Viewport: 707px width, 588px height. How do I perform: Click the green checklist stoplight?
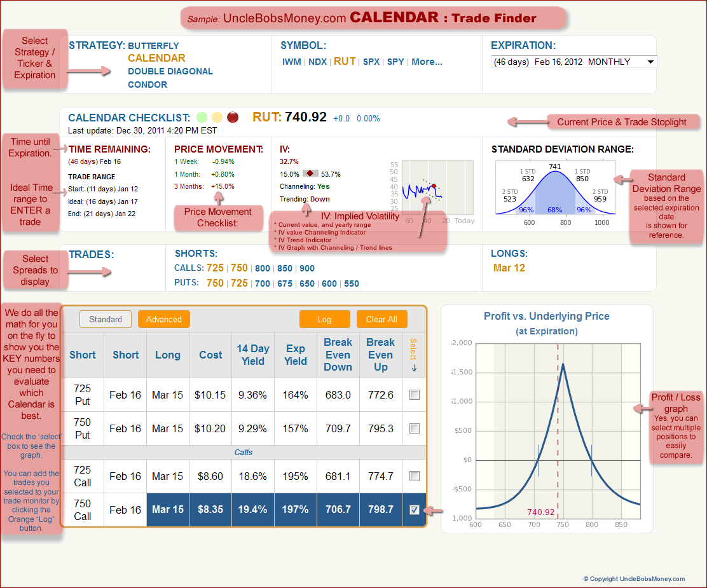[202, 117]
